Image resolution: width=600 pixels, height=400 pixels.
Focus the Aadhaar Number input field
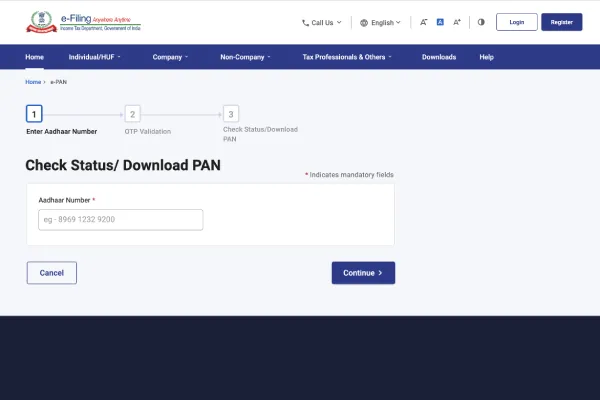click(x=121, y=220)
